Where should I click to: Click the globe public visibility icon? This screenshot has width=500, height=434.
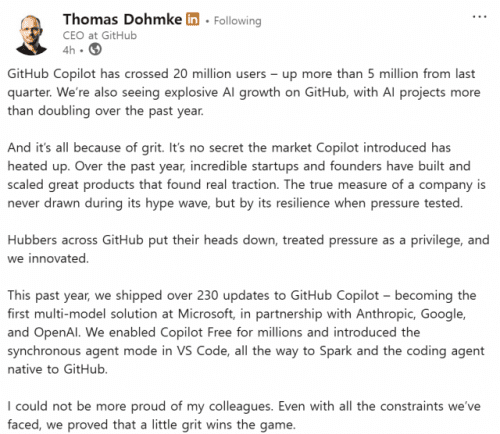(95, 50)
